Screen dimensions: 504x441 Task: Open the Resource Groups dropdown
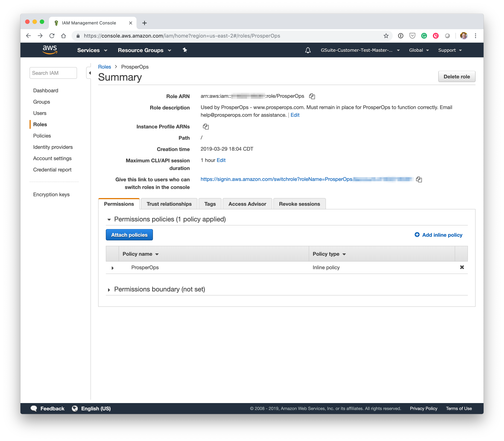(144, 50)
